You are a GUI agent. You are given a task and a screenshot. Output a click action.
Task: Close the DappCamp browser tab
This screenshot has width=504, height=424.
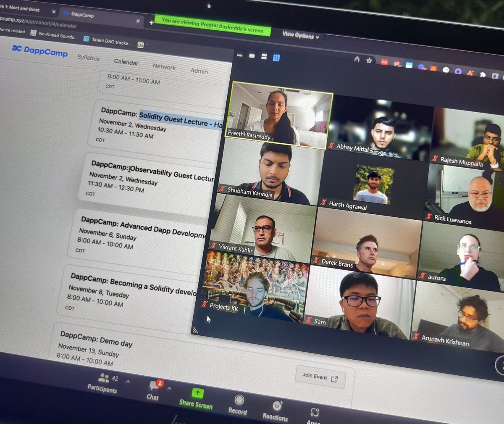(138, 21)
